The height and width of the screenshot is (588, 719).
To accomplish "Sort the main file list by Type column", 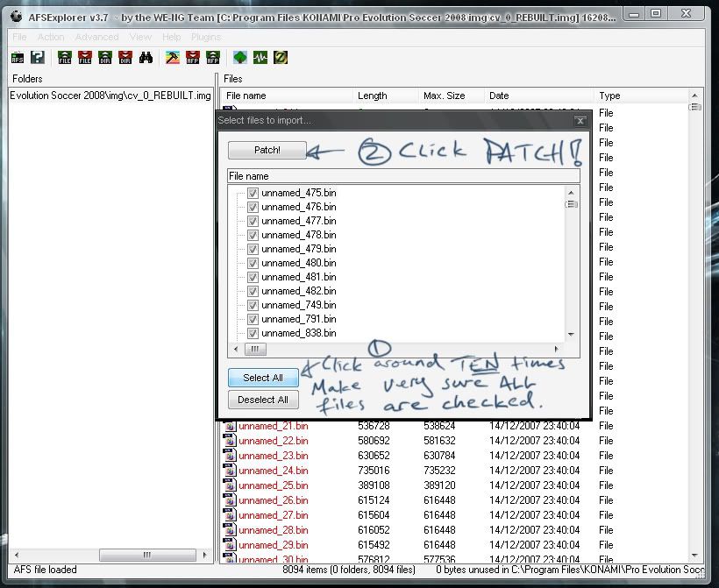I will pyautogui.click(x=641, y=96).
